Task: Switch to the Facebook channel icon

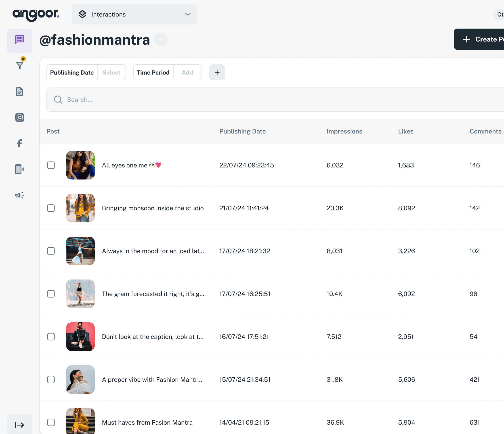Action: pos(19,144)
